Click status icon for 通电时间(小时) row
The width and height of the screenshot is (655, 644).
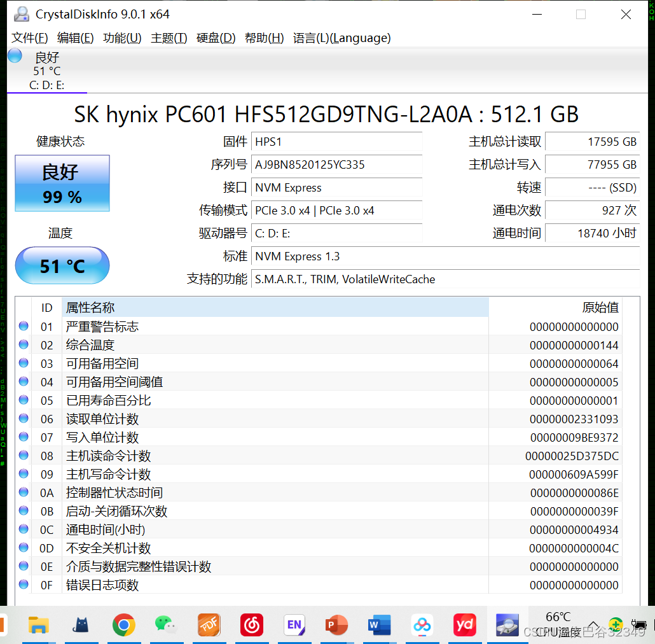pyautogui.click(x=24, y=529)
